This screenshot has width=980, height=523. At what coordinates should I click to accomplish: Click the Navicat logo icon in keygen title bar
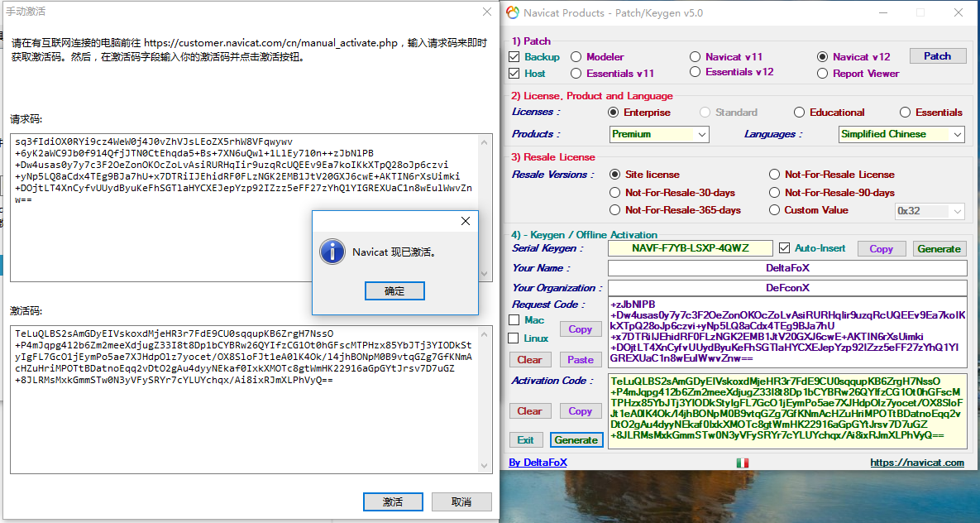[x=513, y=12]
